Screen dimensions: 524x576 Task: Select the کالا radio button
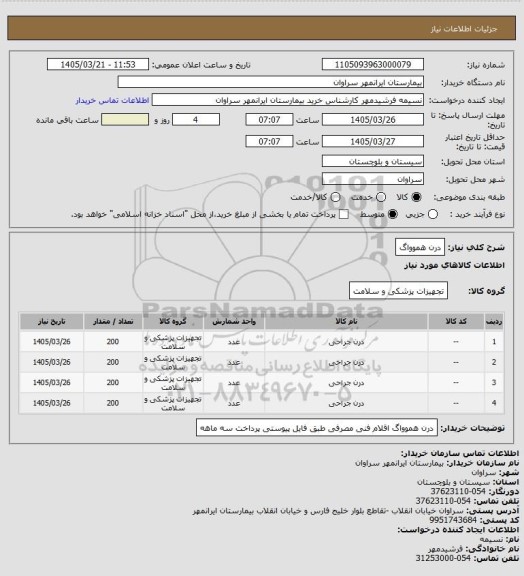416,197
